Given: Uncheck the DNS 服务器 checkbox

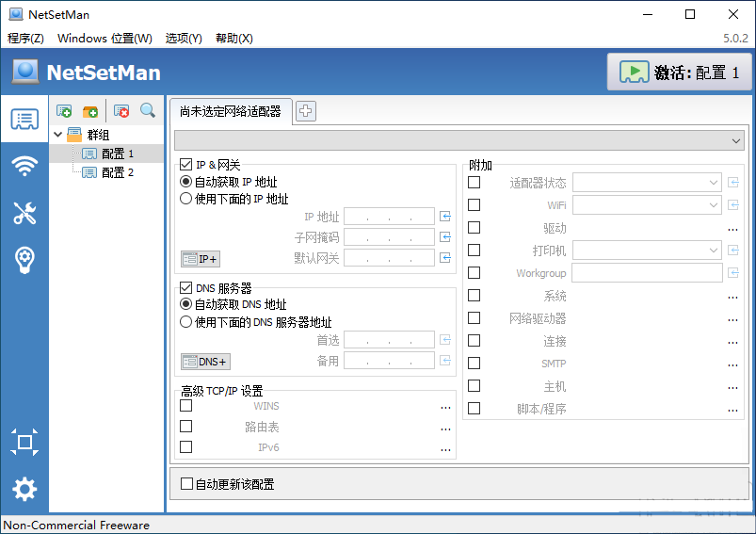Looking at the screenshot, I should tap(185, 288).
